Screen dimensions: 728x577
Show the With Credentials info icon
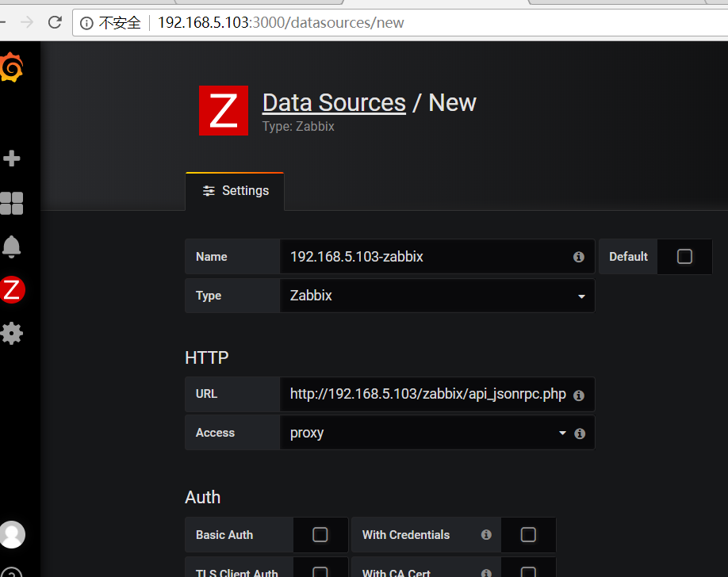pyautogui.click(x=486, y=535)
